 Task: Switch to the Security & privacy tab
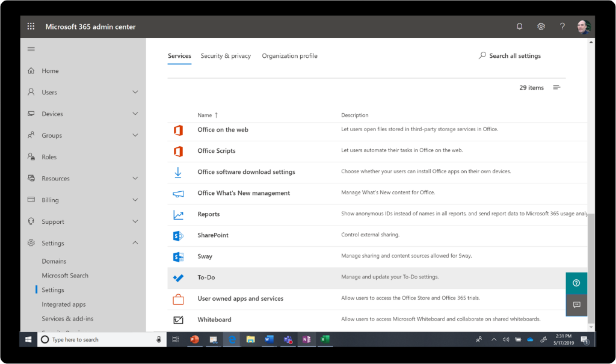226,55
